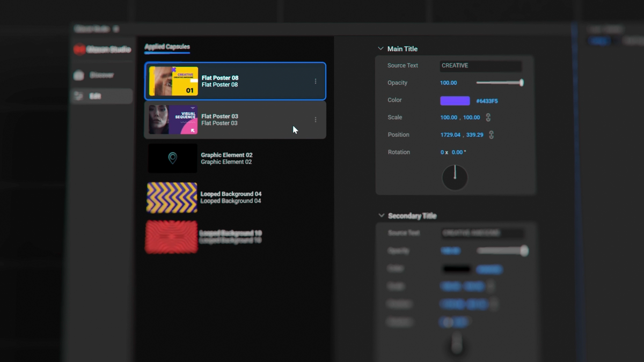
Task: Select the Edit icon in the sidebar
Action: pyautogui.click(x=78, y=96)
